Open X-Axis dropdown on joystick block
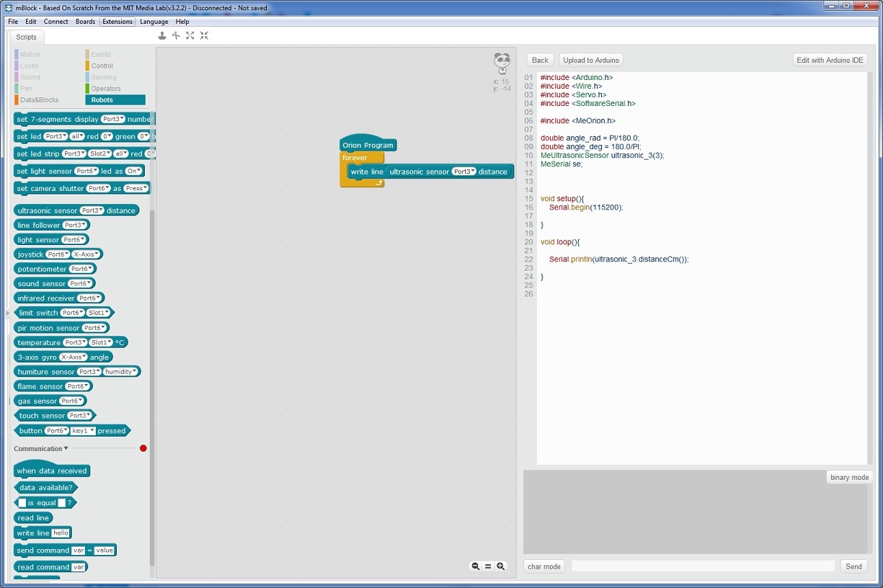Image resolution: width=883 pixels, height=588 pixels. click(86, 254)
